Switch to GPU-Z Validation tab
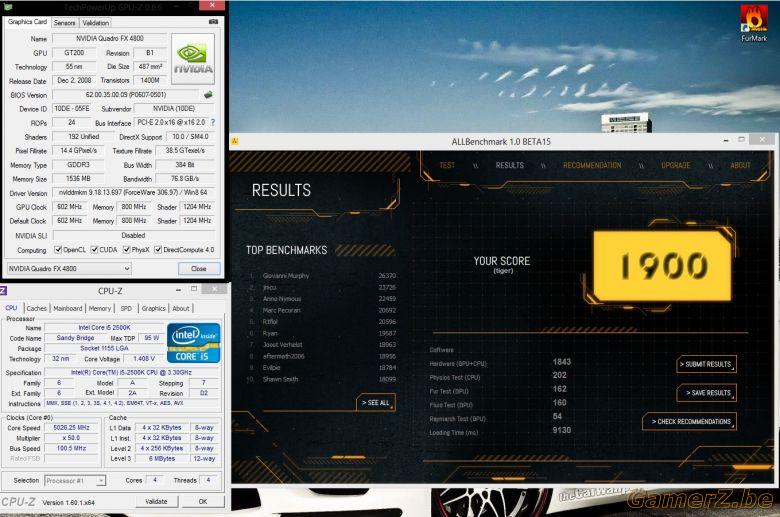 coord(95,23)
